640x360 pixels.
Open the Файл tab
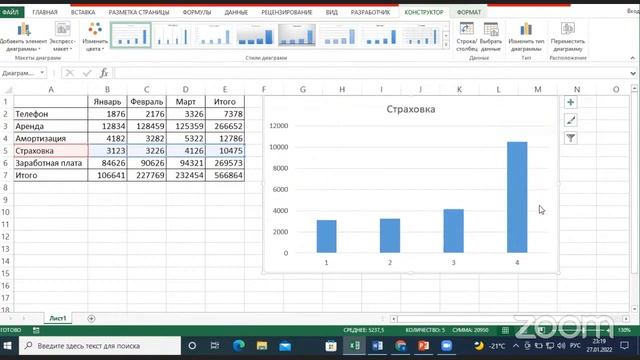(11, 12)
